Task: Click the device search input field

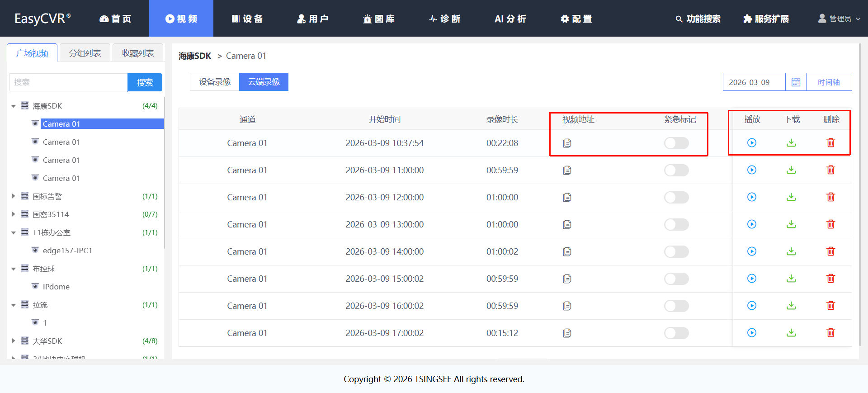Action: click(x=69, y=82)
